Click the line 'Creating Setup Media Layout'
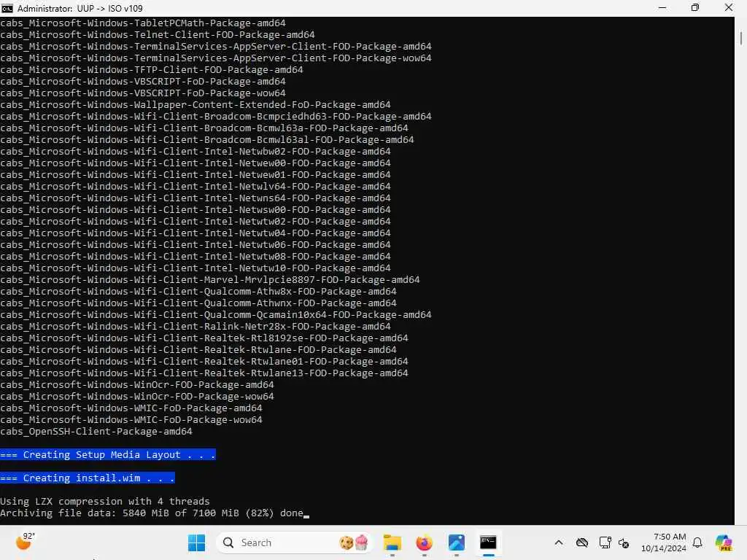Viewport: 747px width, 560px height. pyautogui.click(x=108, y=455)
